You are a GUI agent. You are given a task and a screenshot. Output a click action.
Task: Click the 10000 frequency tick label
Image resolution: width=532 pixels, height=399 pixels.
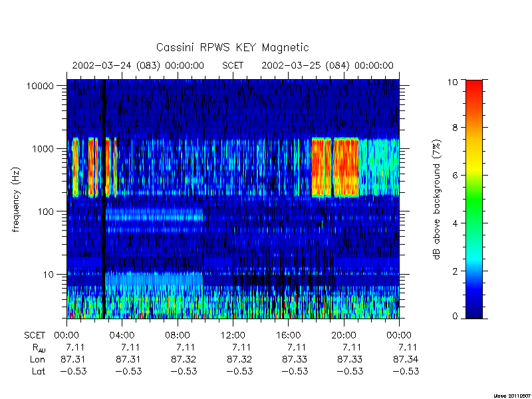(x=40, y=86)
